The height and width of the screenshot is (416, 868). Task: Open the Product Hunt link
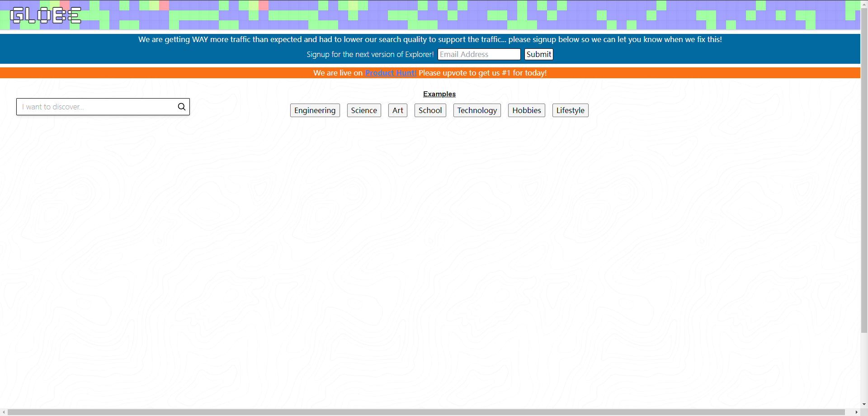[391, 73]
